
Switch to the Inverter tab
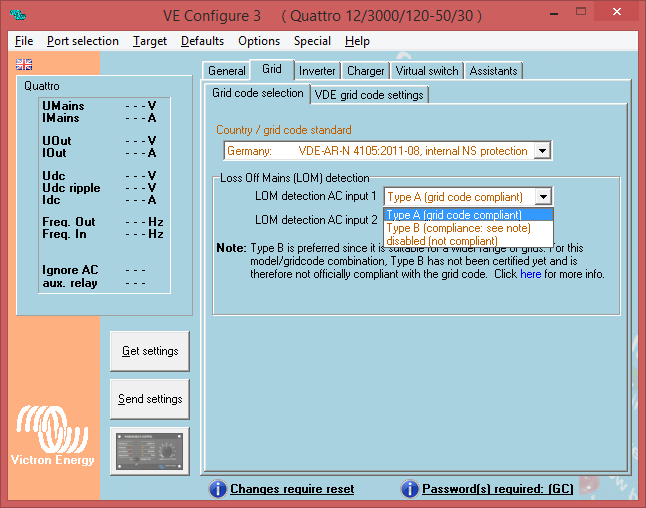(x=317, y=71)
